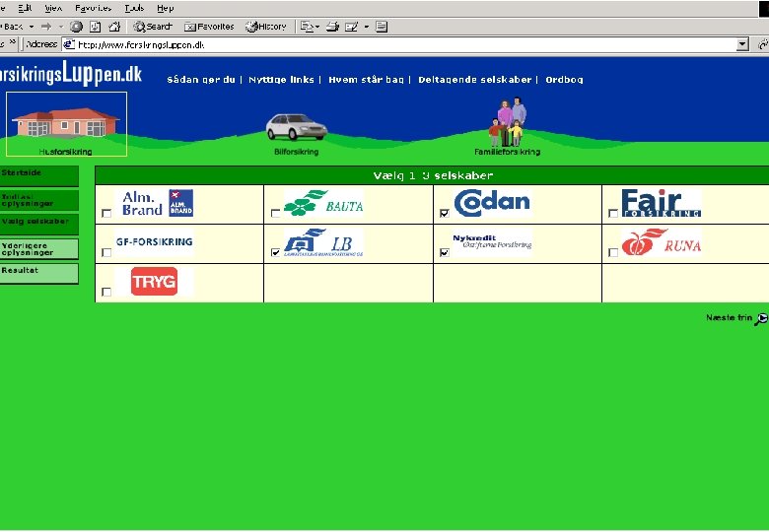Open the 'Sådan gør du' link
The image size is (769, 532).
coord(201,80)
